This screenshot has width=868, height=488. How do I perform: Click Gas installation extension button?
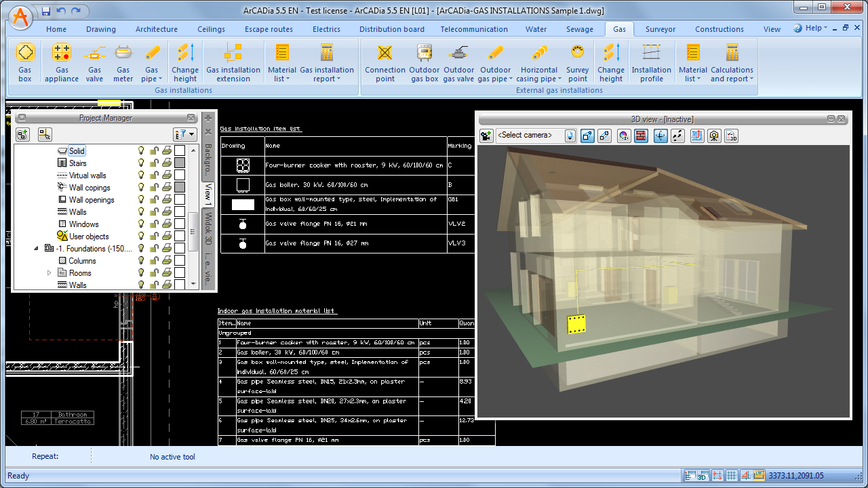click(x=233, y=62)
